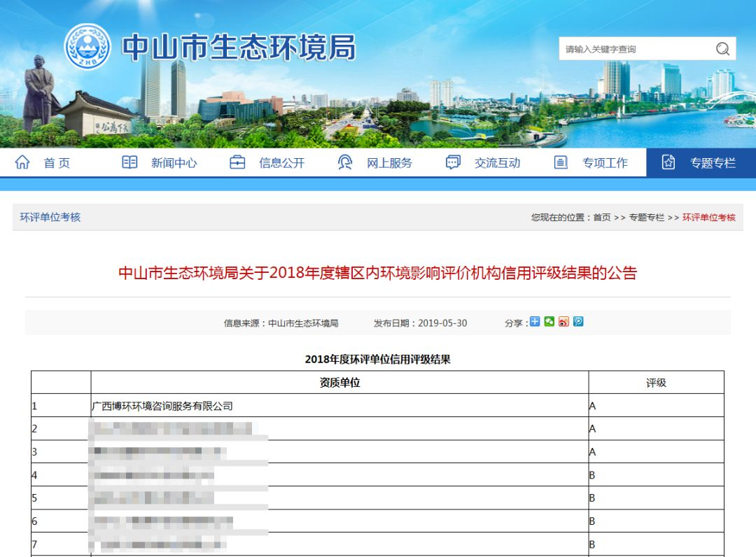Open the 新闻中心 menu
Image resolution: width=756 pixels, height=557 pixels.
pos(174,163)
